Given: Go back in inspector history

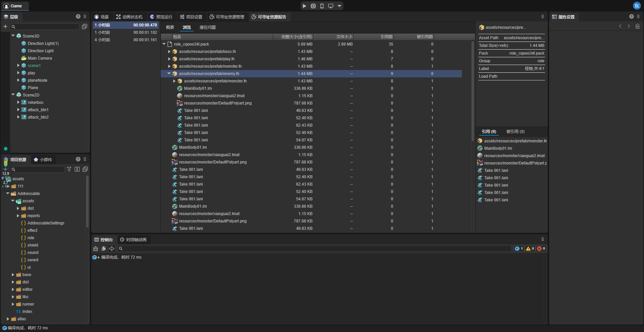Looking at the screenshot, I should pos(620,26).
